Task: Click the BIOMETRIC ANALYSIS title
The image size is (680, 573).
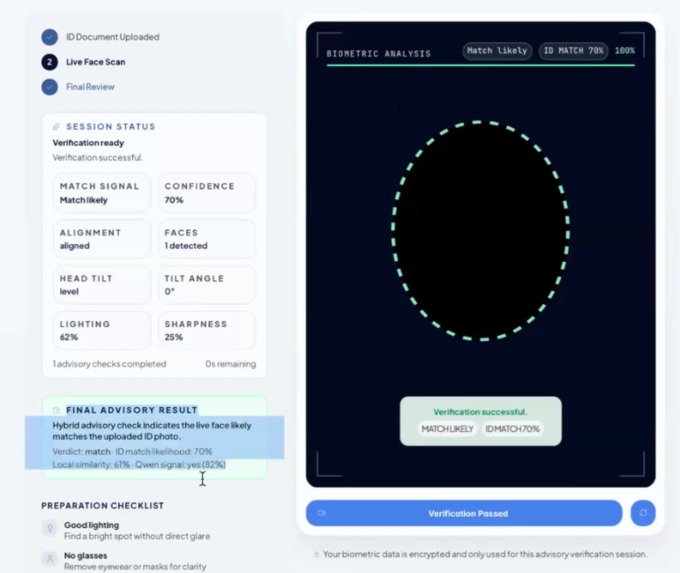Action: tap(379, 54)
